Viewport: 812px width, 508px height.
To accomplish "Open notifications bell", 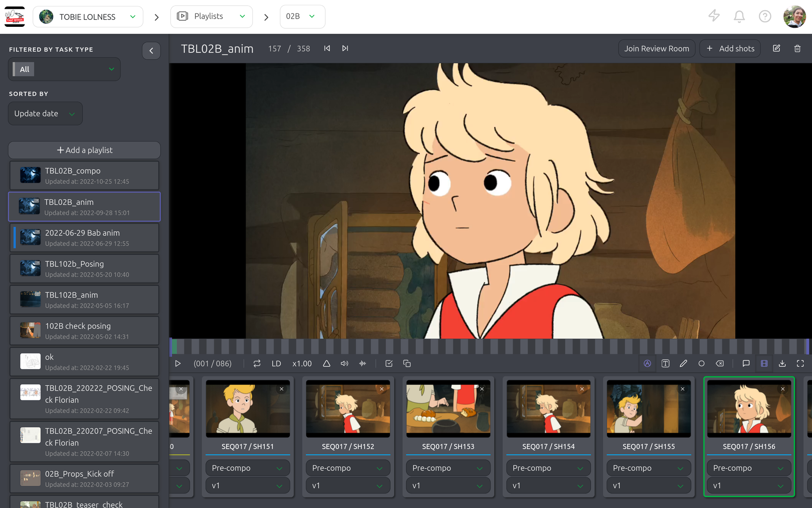I will point(739,17).
